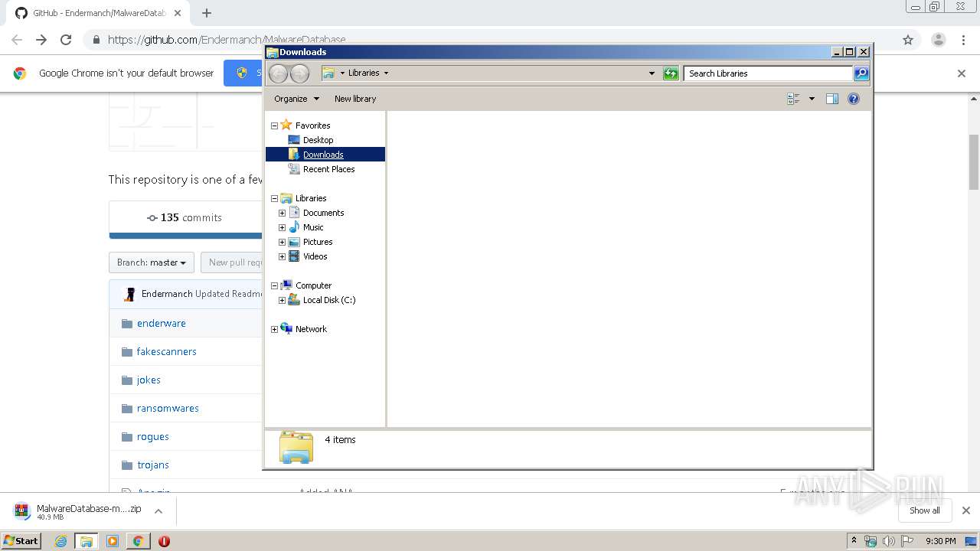Open the ransomwares folder
Screen dimensions: 980x551
point(168,408)
